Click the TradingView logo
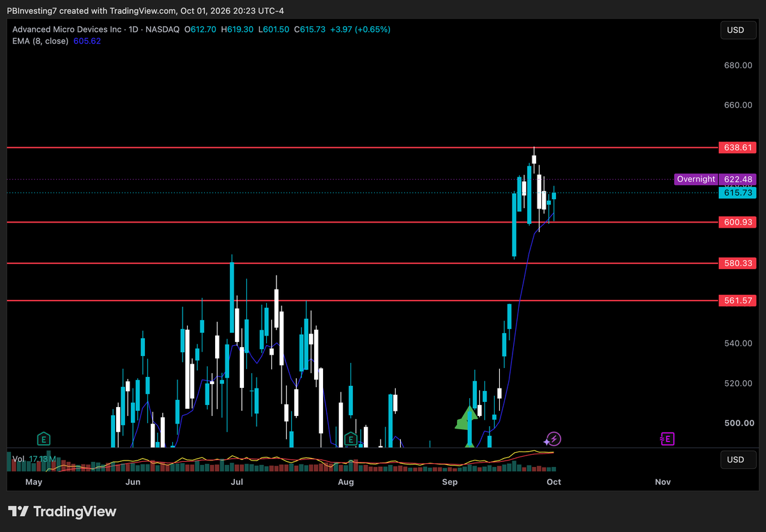 (x=63, y=512)
